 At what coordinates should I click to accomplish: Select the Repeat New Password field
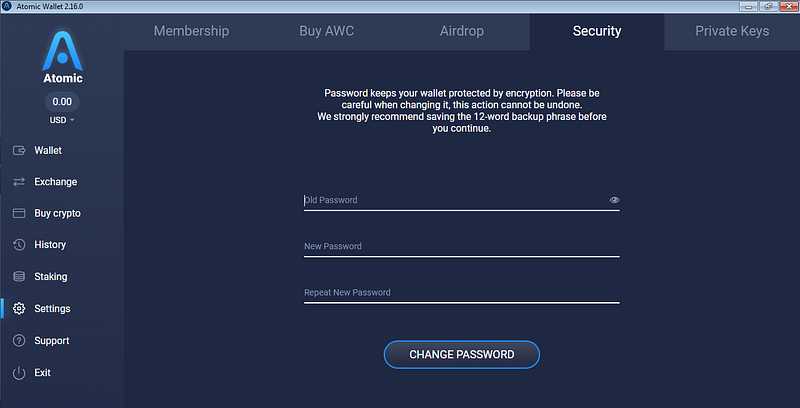point(462,293)
